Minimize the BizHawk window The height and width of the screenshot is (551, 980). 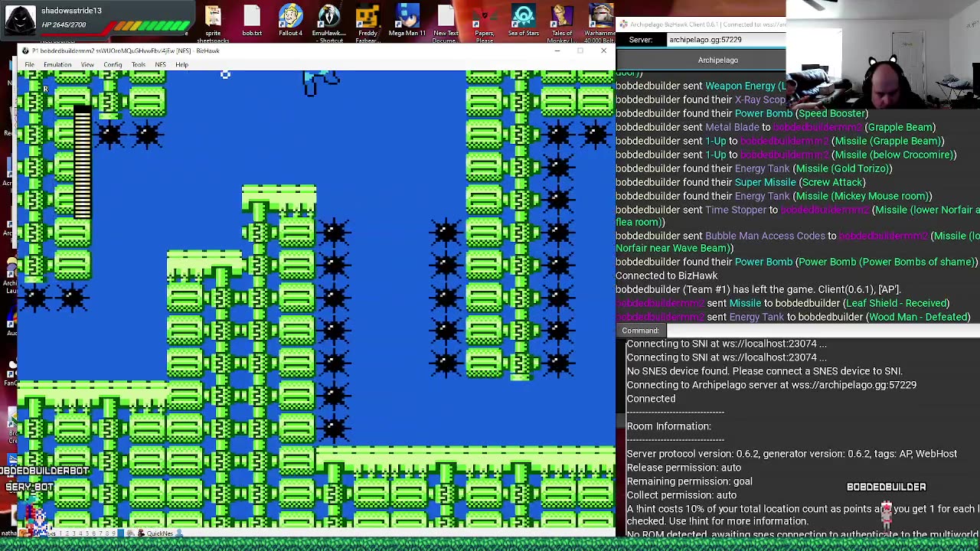point(557,51)
